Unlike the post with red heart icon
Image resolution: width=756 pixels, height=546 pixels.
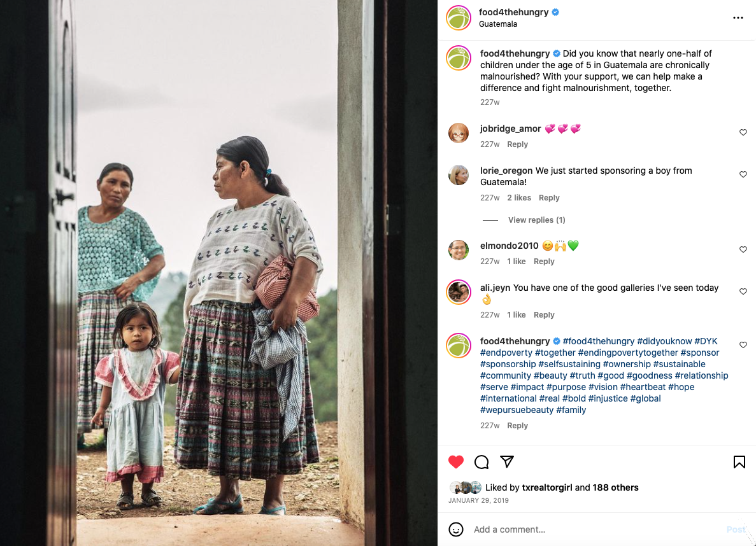(x=455, y=461)
